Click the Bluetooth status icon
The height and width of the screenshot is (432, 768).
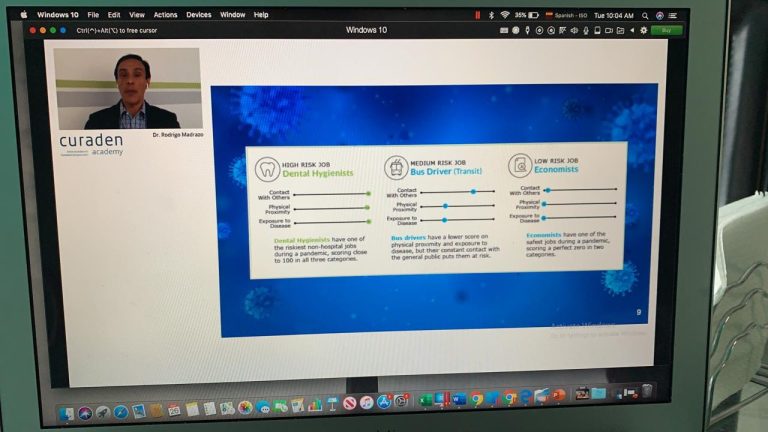tap(491, 15)
